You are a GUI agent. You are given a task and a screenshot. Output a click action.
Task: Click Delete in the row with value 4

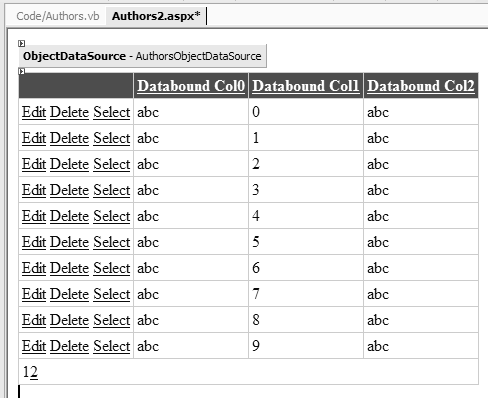pyautogui.click(x=69, y=216)
